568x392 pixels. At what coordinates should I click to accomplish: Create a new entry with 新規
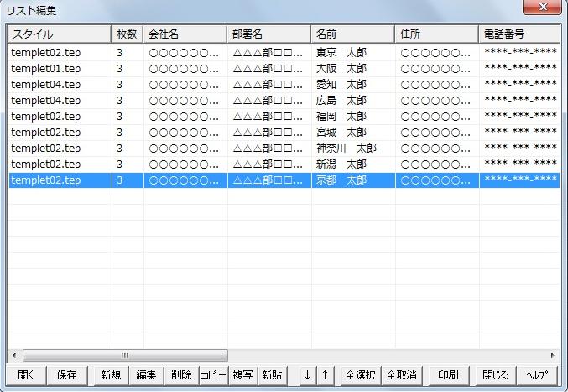click(111, 375)
